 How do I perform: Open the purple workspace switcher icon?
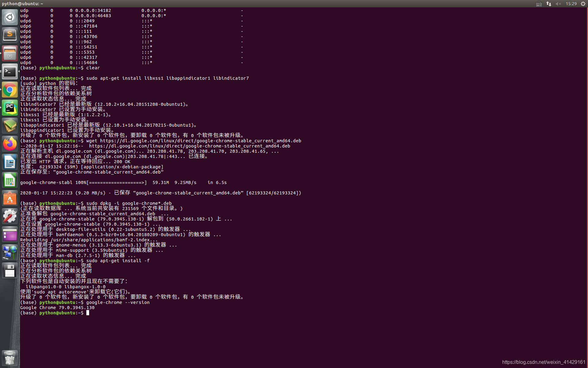[x=10, y=235]
